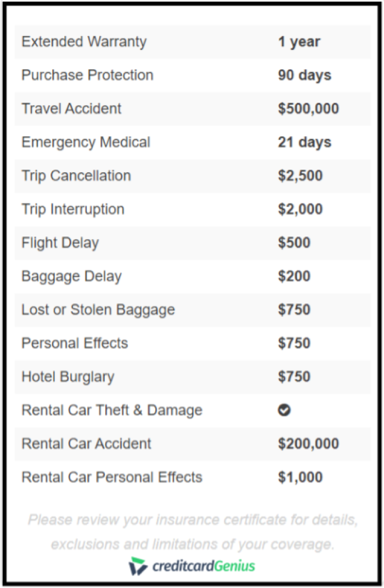
Task: Click the creditcardGenius logo icon
Action: [x=138, y=566]
